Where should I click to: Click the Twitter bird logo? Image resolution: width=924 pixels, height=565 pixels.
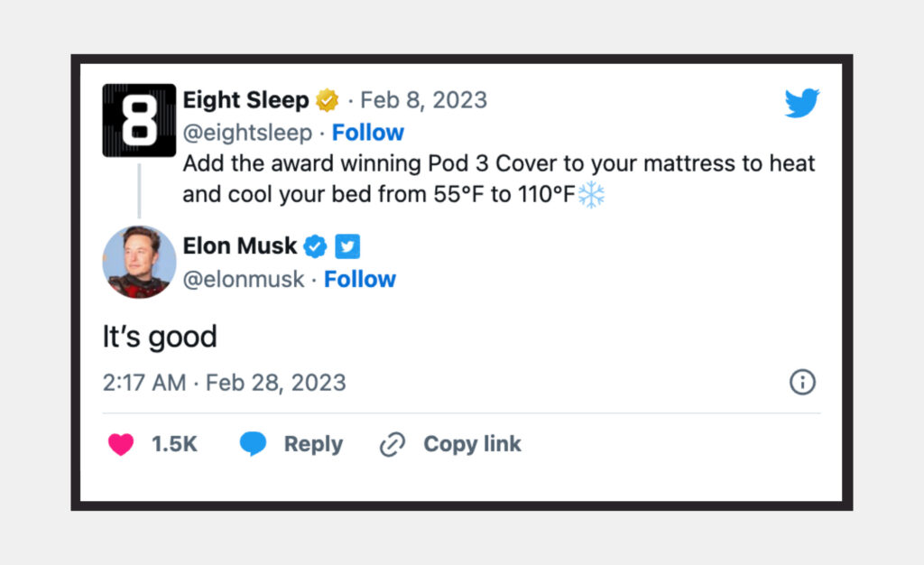pos(801,103)
